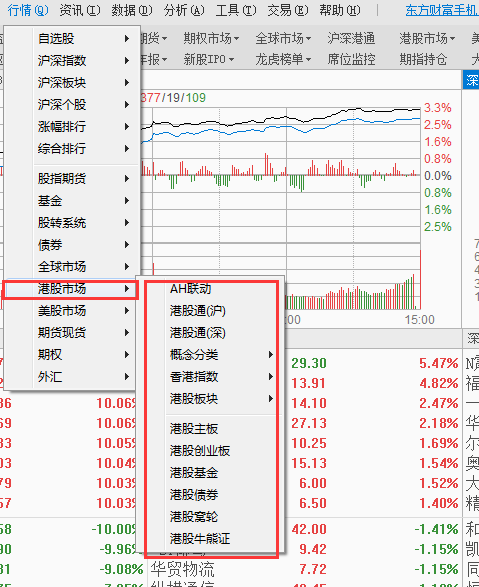Open the 龙虎榜单 dropdown
Screen dimensions: 479x587
click(x=283, y=59)
